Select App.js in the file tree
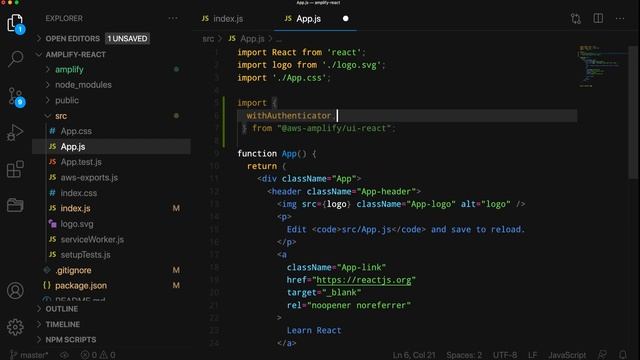640x360 pixels. [x=73, y=147]
